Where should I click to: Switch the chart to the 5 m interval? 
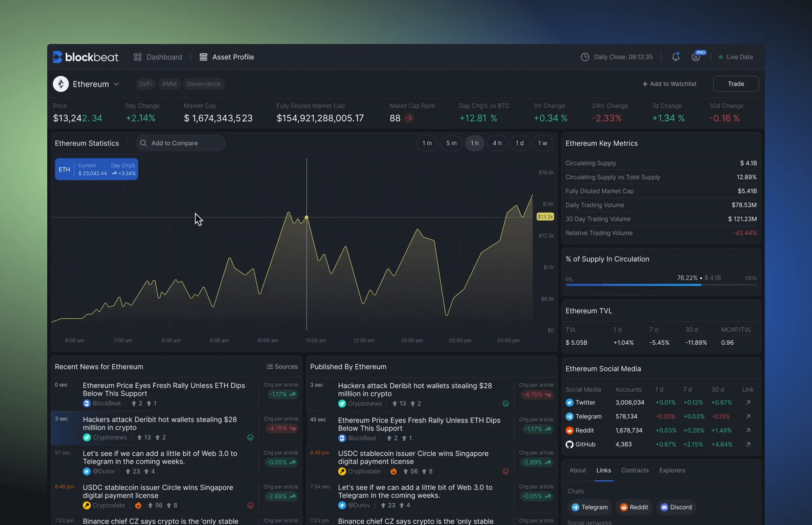[451, 143]
